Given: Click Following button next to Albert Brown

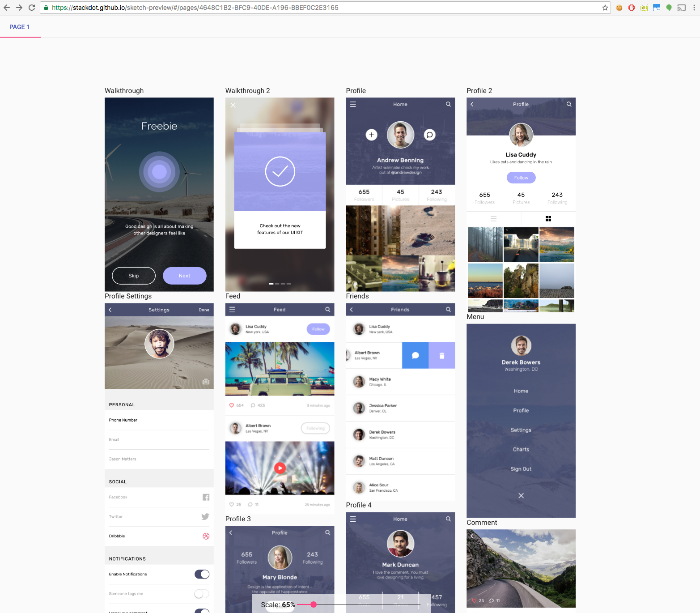Looking at the screenshot, I should tap(315, 428).
